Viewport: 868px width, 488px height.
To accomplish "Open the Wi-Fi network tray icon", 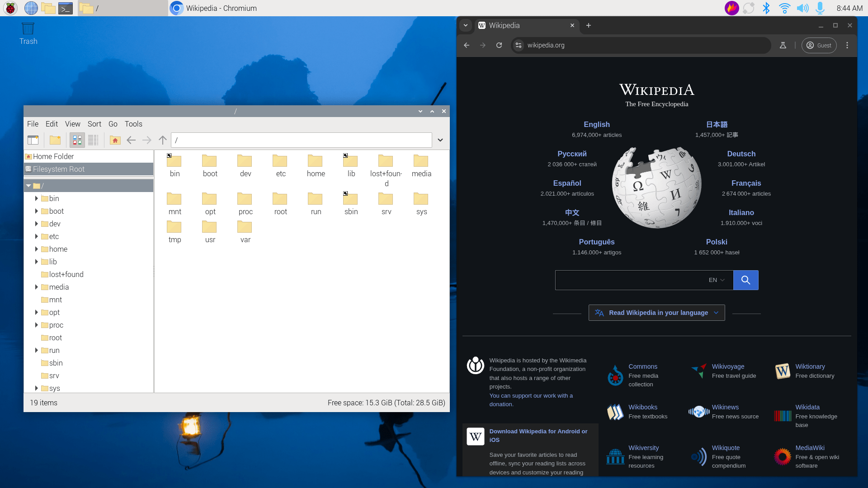I will tap(784, 8).
